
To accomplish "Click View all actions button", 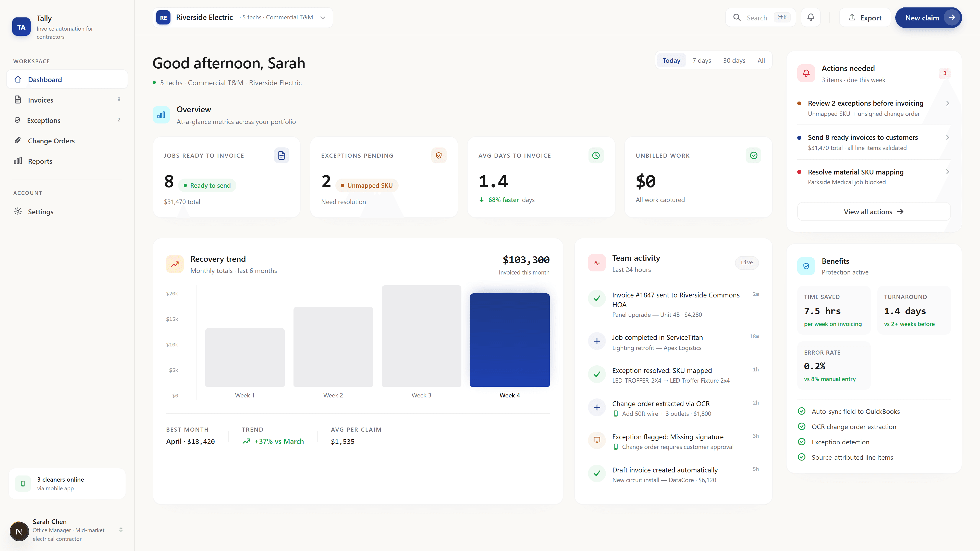I will 874,211.
